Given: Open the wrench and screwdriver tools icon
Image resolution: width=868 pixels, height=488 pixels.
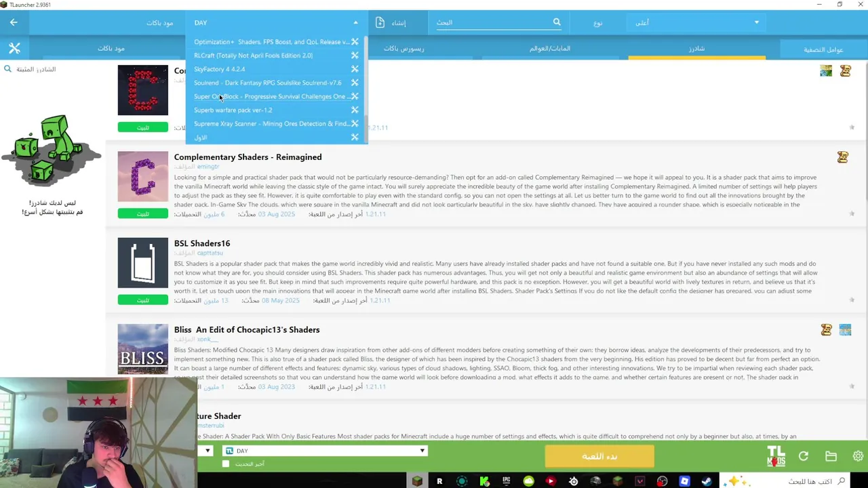Looking at the screenshot, I should 14,48.
